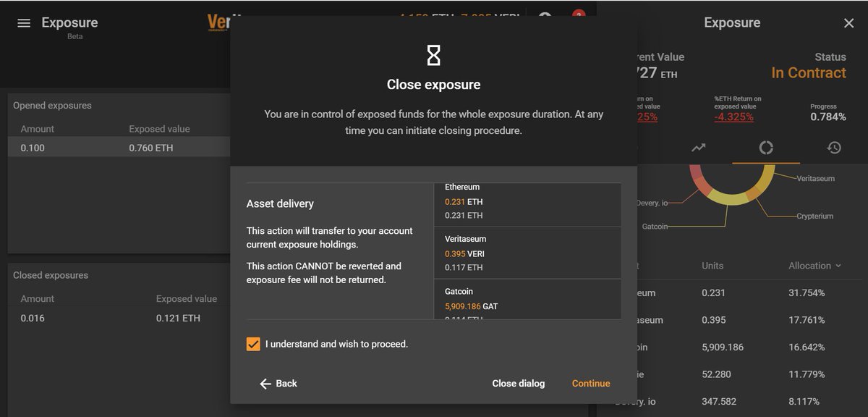
Task: Click the 5,909.186 units value in side panel
Action: [723, 347]
